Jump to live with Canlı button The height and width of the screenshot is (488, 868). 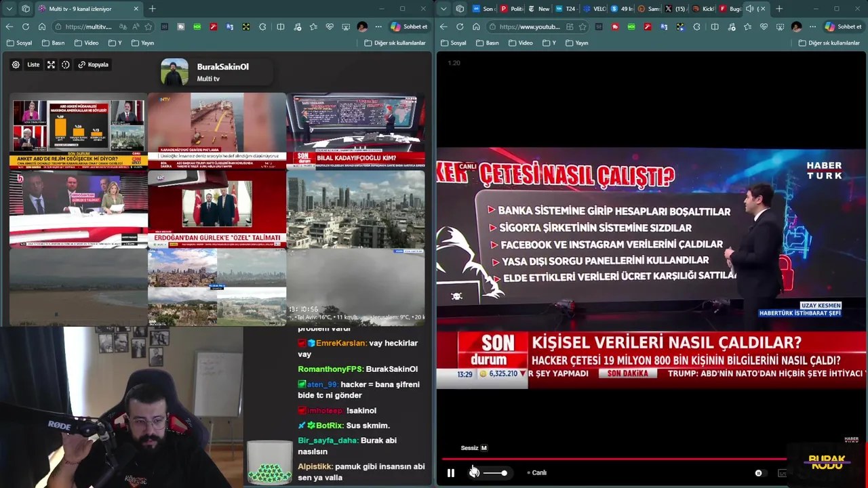click(537, 472)
